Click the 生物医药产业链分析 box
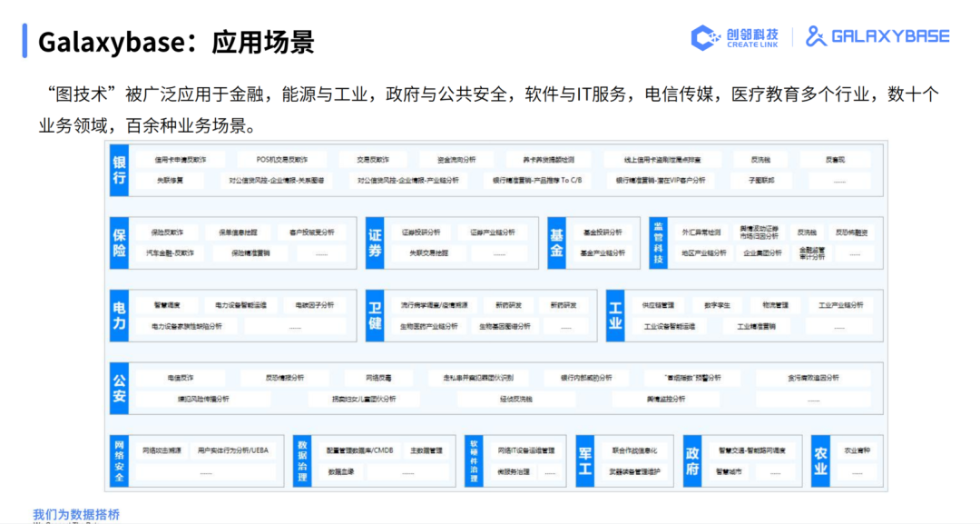The height and width of the screenshot is (524, 980). (428, 326)
